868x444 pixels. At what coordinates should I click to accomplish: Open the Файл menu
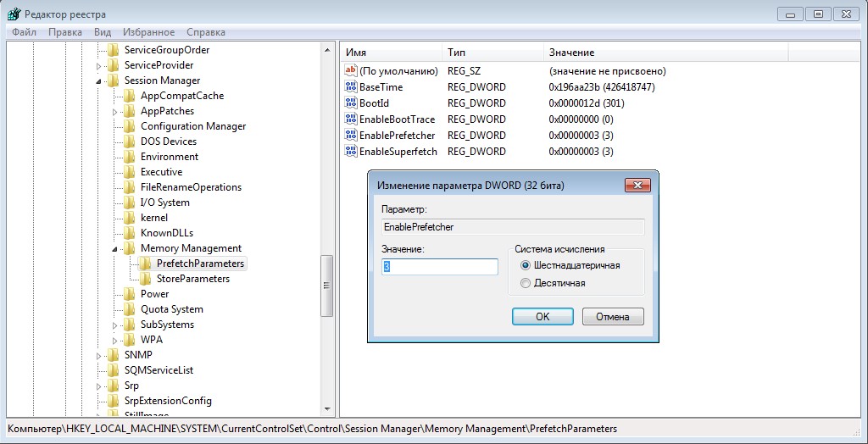tap(24, 32)
